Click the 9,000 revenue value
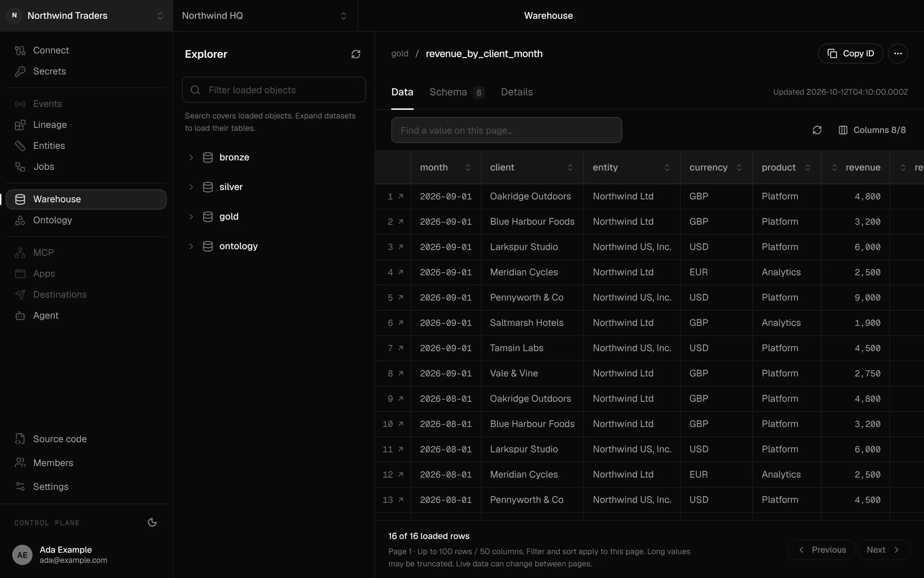924x578 pixels. (x=867, y=298)
